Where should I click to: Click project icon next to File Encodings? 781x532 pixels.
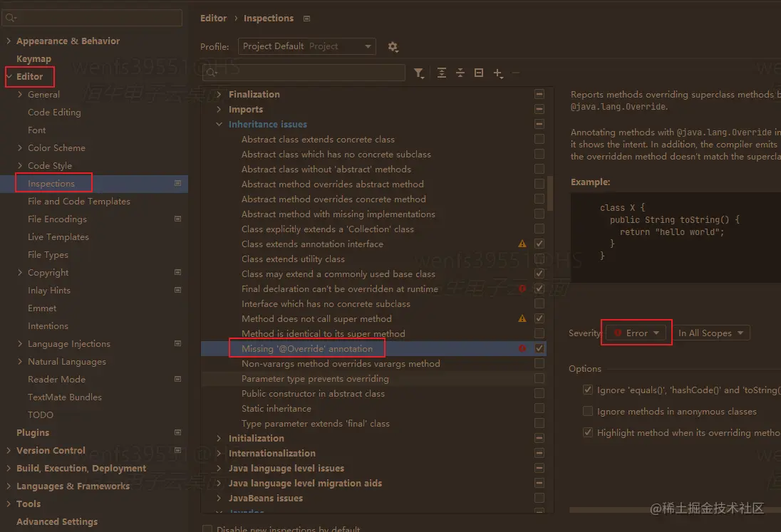pyautogui.click(x=178, y=219)
